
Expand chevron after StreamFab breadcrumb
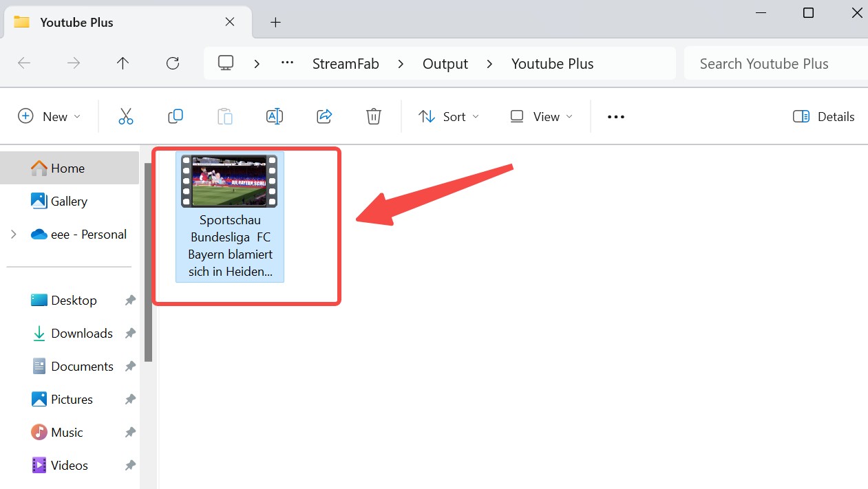[401, 63]
